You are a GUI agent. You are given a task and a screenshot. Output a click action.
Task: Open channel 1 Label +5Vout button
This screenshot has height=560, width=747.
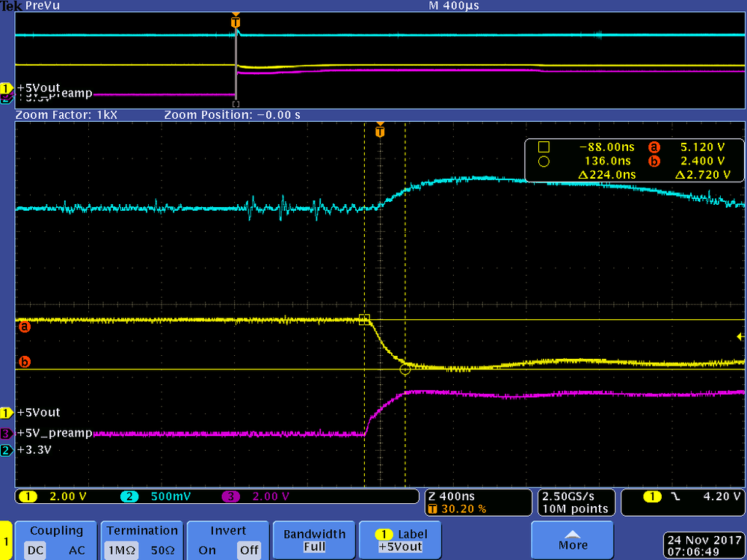[x=400, y=541]
